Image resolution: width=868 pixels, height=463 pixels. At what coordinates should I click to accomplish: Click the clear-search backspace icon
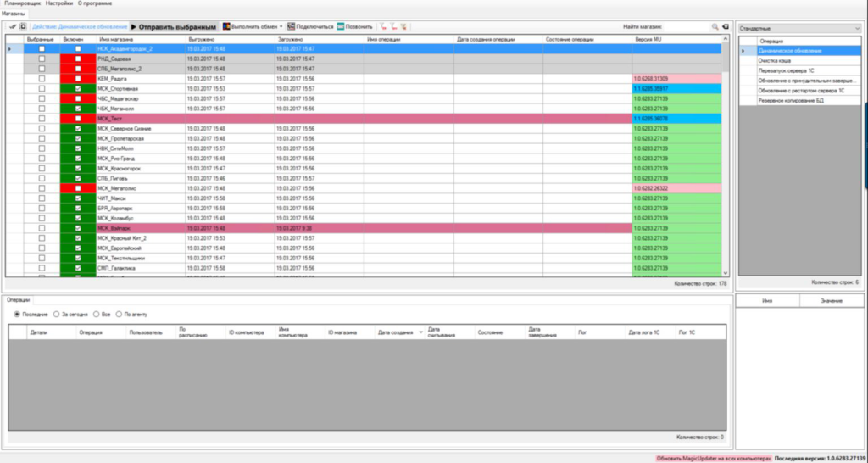tap(726, 26)
